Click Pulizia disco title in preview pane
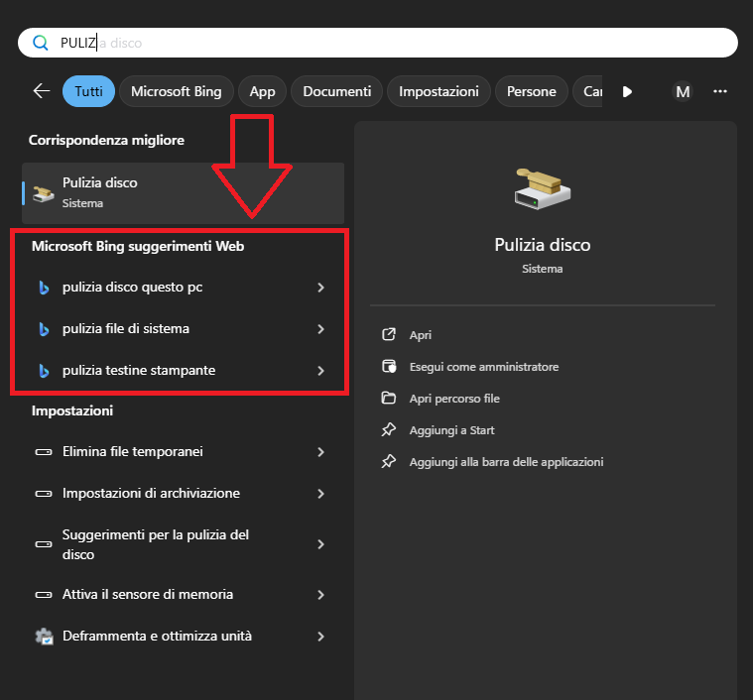The width and height of the screenshot is (753, 700). click(542, 245)
